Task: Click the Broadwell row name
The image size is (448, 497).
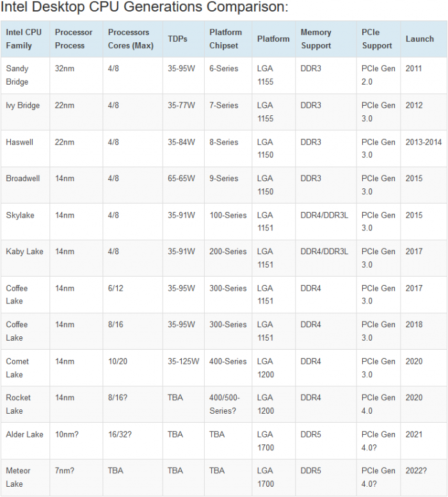Action: [x=22, y=179]
